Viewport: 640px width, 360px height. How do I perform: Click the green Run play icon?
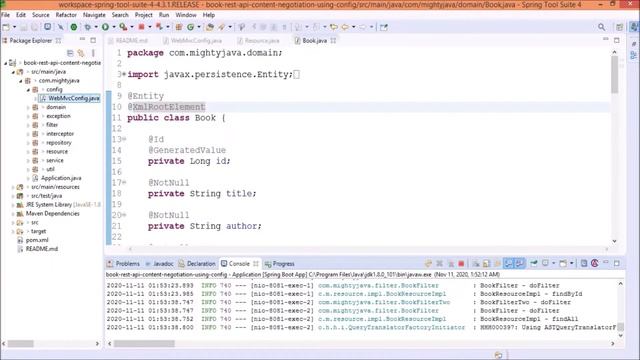tap(105, 27)
